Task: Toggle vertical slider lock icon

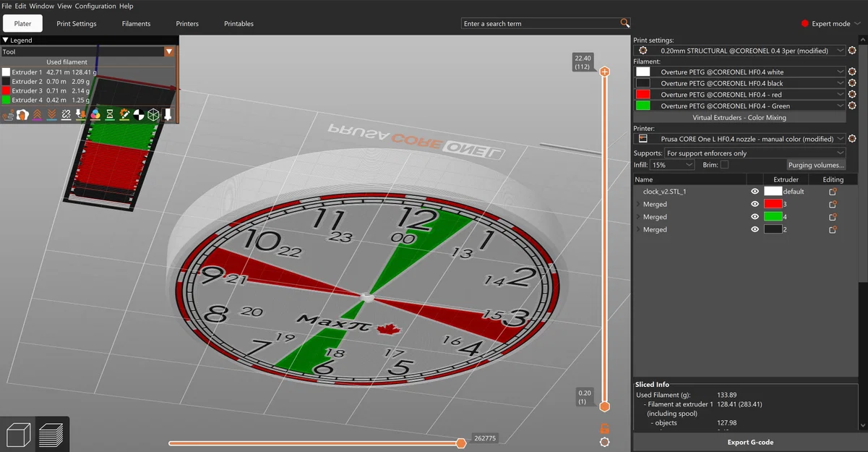Action: coord(604,428)
